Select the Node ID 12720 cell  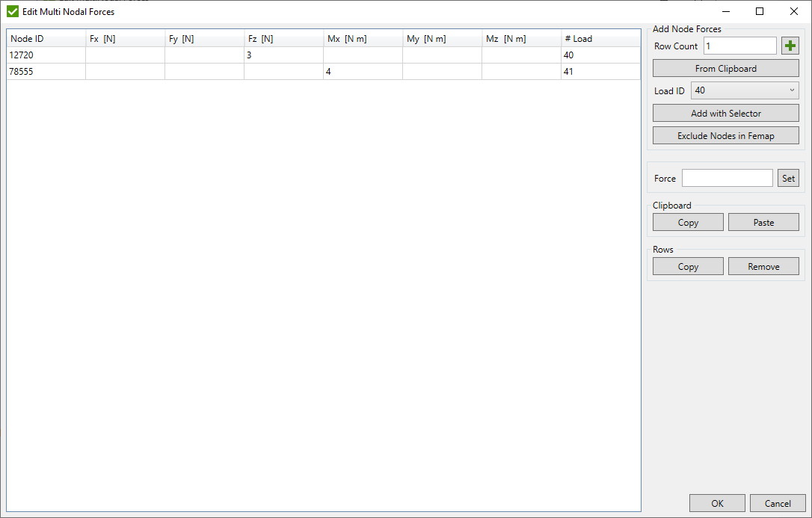pyautogui.click(x=46, y=55)
